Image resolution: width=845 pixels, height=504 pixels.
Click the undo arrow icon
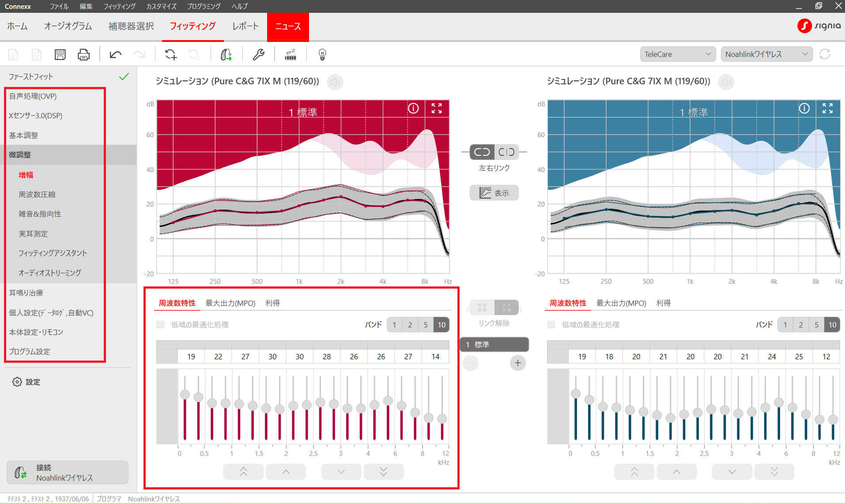[x=116, y=54]
